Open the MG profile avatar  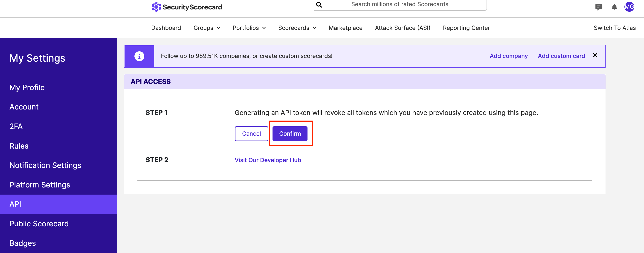coord(630,7)
